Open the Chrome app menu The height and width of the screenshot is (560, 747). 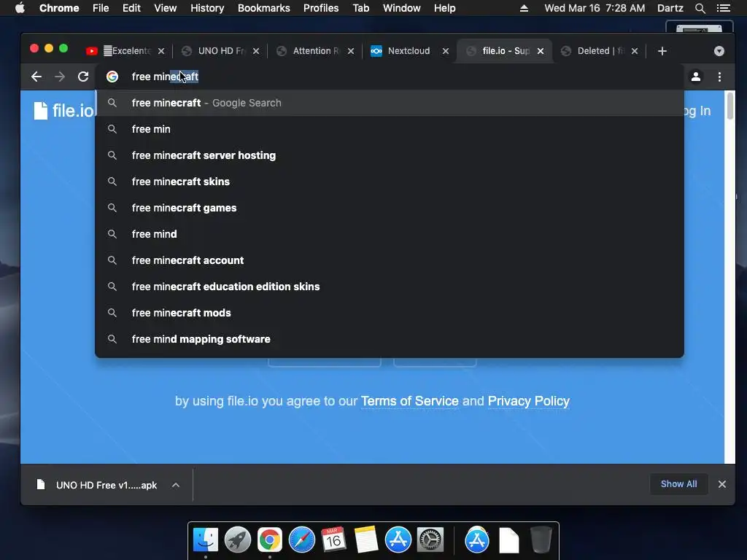(x=59, y=8)
